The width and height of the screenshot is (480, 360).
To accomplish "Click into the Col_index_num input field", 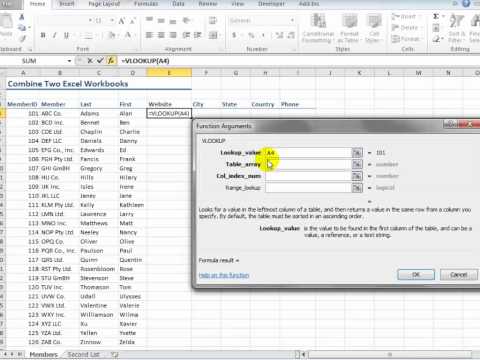I will click(x=308, y=176).
